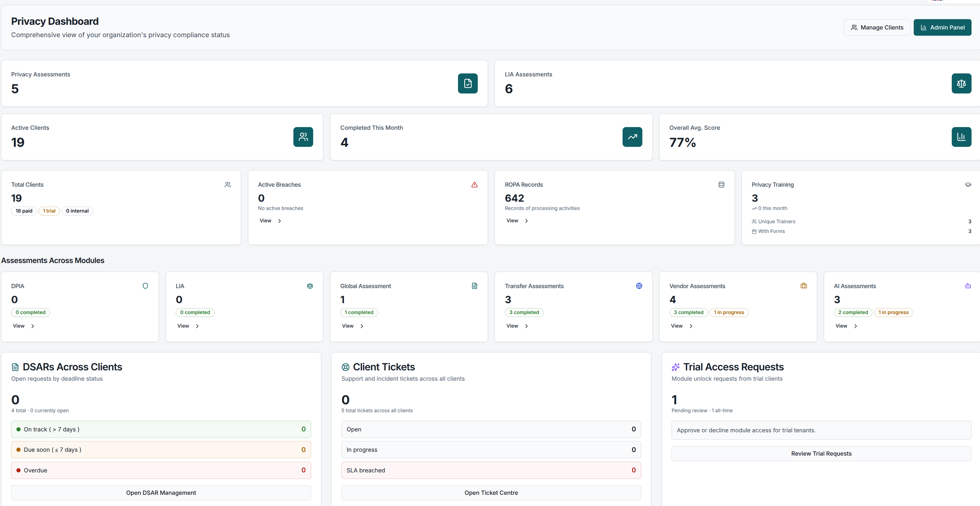
Task: Click the Completed This Month trending icon
Action: point(632,137)
